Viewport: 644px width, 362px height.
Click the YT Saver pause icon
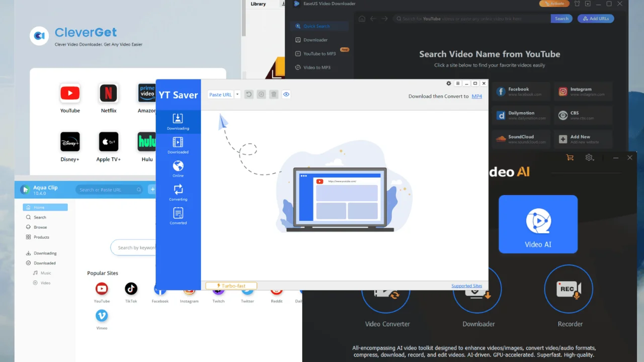point(261,95)
